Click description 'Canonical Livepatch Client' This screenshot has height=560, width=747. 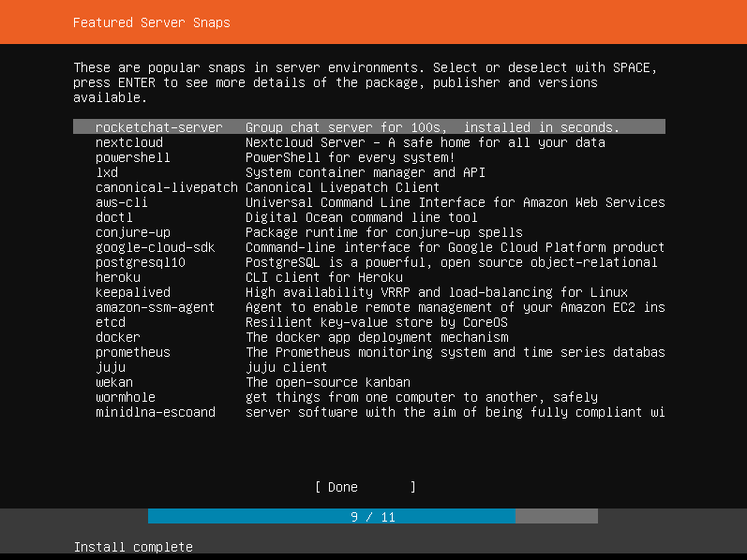tap(342, 187)
